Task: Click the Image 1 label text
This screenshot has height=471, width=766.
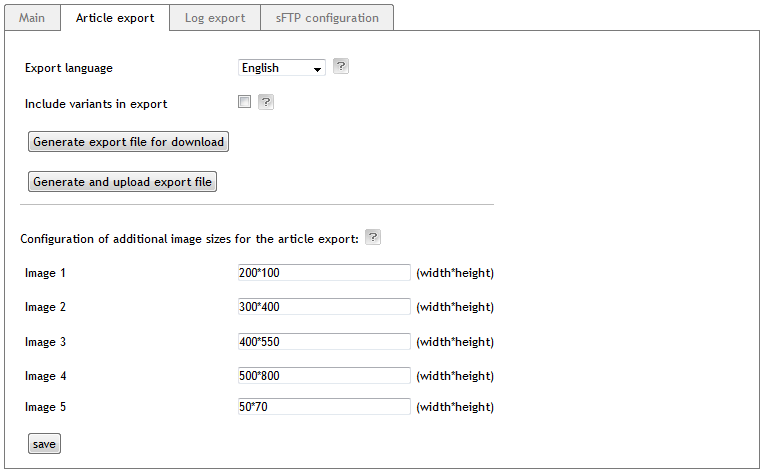Action: point(46,273)
